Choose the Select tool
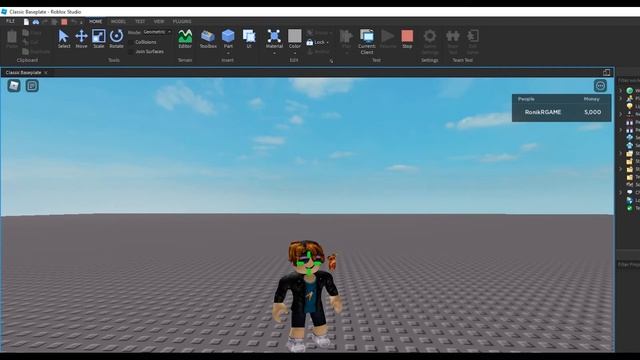Viewport: 640px width, 360px height. tap(63, 38)
